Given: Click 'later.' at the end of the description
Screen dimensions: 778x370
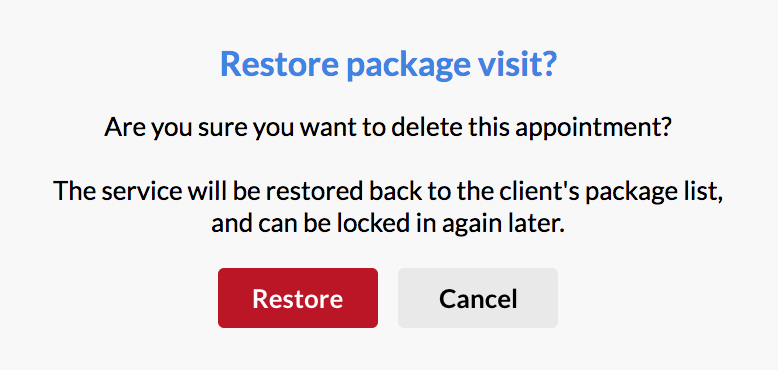Looking at the screenshot, I should [x=539, y=223].
